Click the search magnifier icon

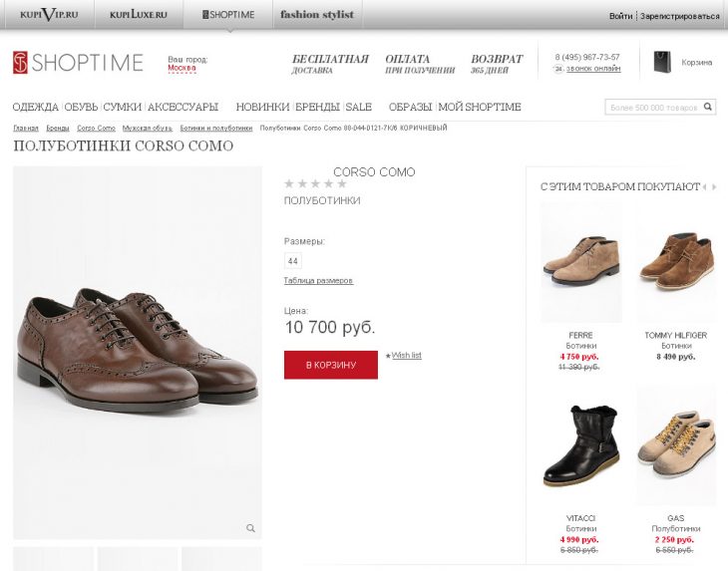pyautogui.click(x=708, y=107)
